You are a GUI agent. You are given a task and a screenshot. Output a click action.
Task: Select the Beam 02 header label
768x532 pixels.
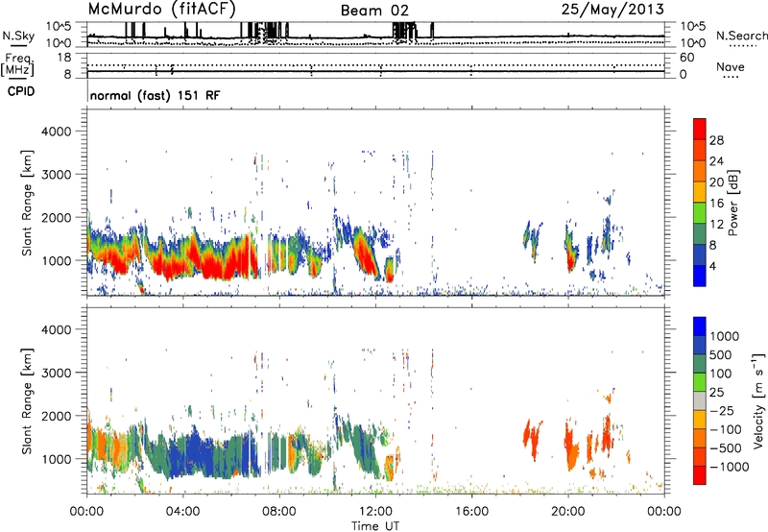pyautogui.click(x=374, y=11)
